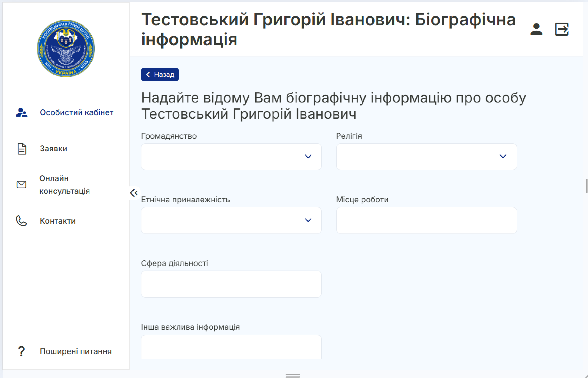Click the Сфера діяльності field label
This screenshot has width=588, height=378.
175,263
